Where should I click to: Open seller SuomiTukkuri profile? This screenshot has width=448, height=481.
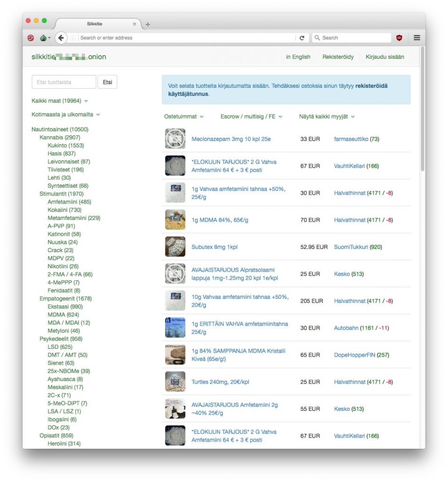351,247
